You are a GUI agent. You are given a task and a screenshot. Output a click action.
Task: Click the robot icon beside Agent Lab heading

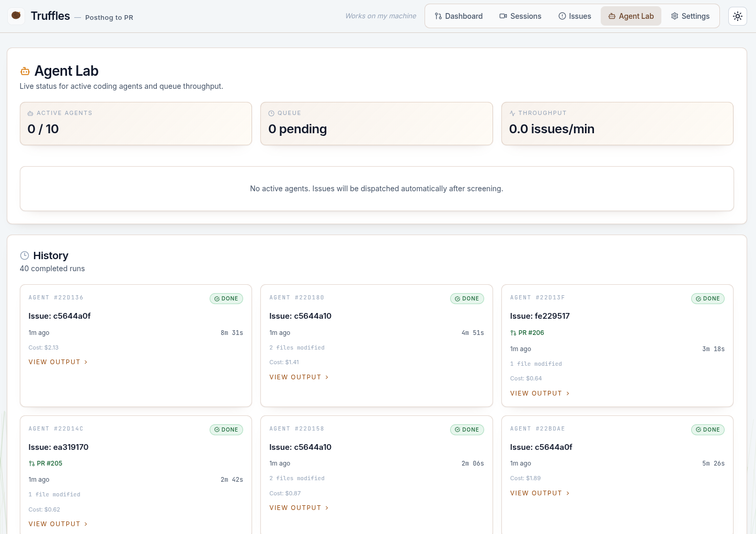point(25,71)
